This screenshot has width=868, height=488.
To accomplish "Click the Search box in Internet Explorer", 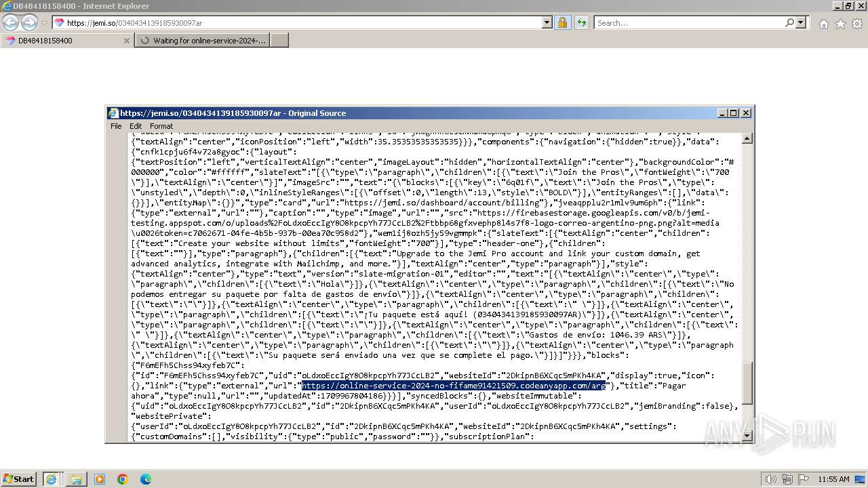I will [x=688, y=23].
